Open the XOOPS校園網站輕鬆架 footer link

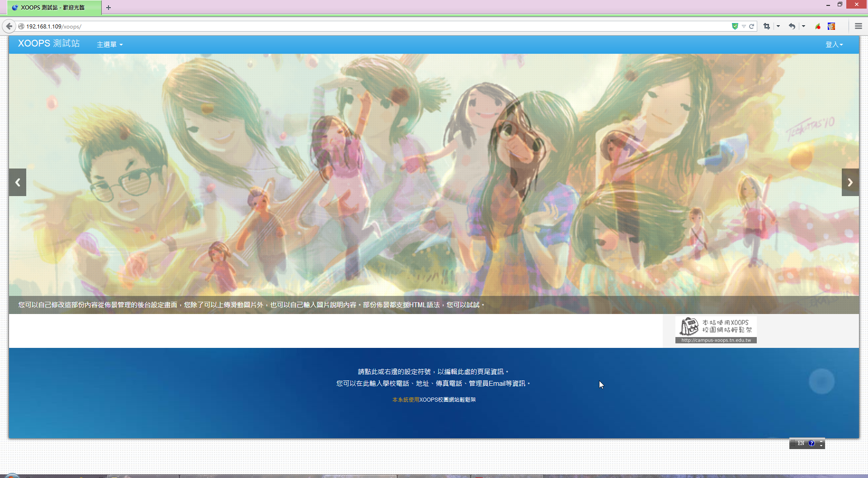coord(448,400)
